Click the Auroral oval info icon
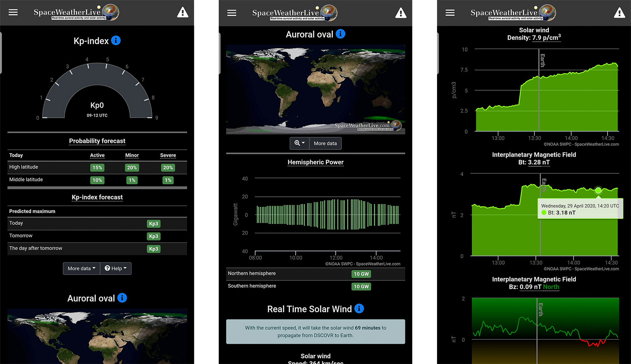Screen dimensions: 631x364 [340, 34]
